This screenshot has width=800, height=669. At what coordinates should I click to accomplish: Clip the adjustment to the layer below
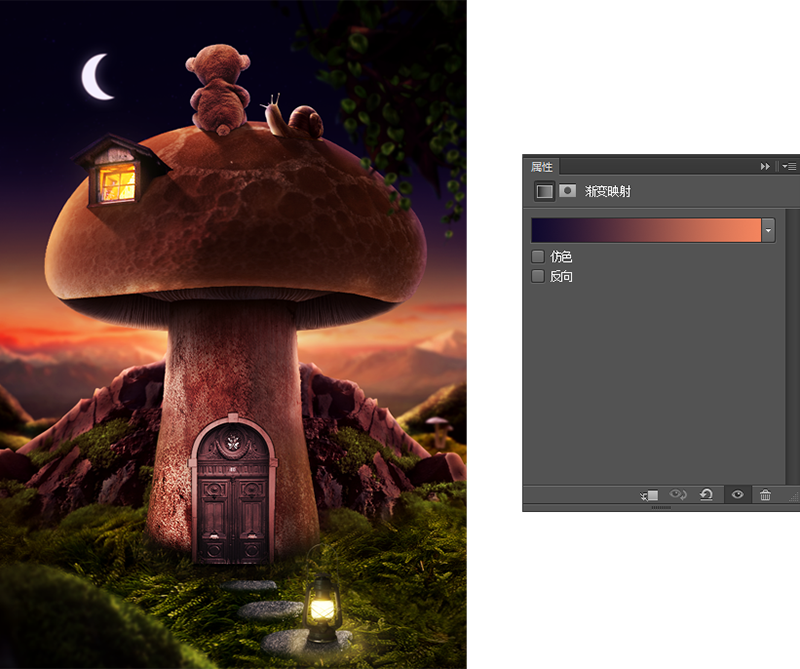[649, 495]
